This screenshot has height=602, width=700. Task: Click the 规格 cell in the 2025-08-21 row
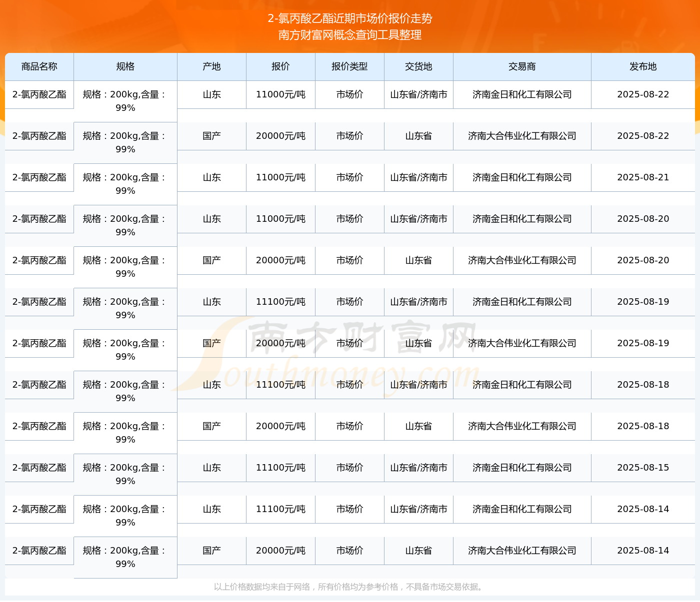point(125,184)
